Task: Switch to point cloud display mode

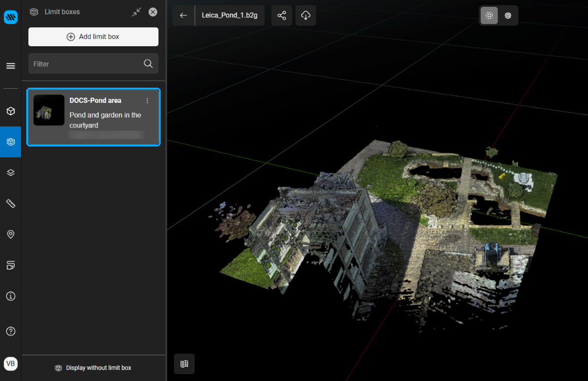Action: [489, 15]
